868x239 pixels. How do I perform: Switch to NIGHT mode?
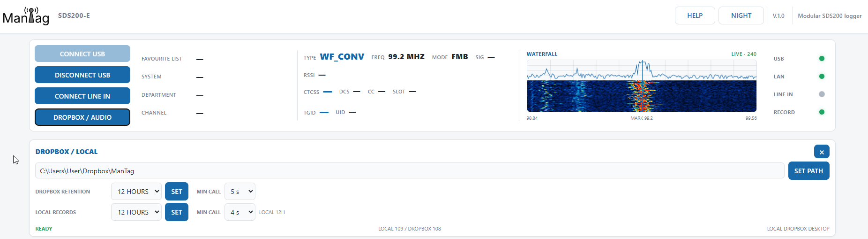point(741,15)
